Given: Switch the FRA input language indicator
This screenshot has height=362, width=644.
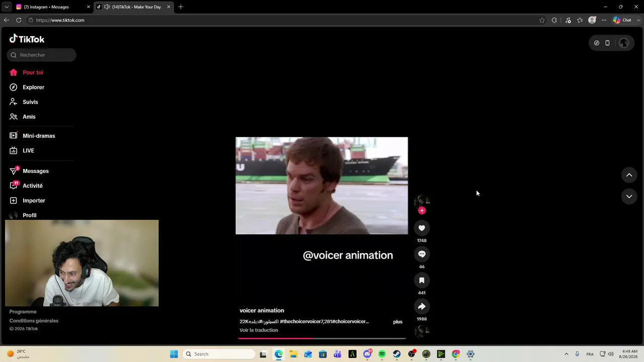Looking at the screenshot, I should (590, 354).
